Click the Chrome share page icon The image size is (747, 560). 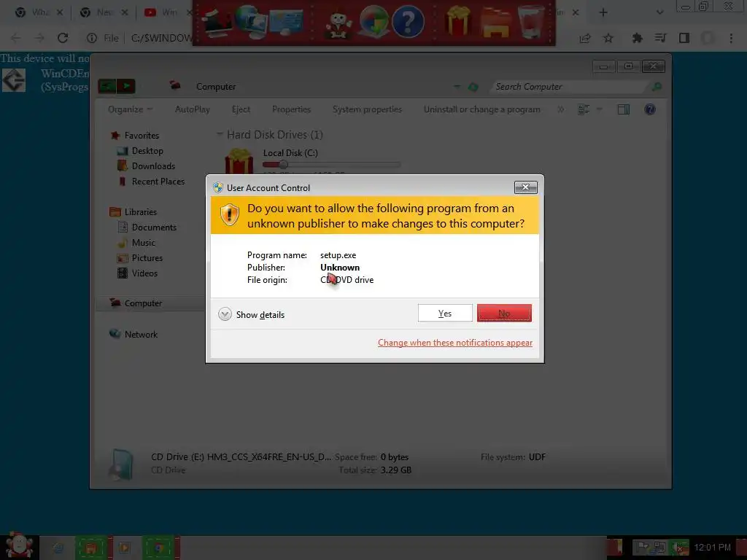[584, 38]
